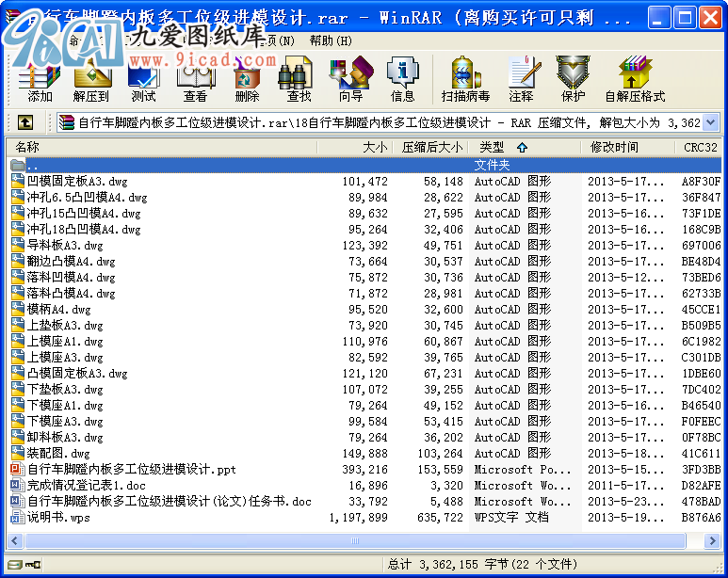Screen dimensions: 728x578
Task: Click the 保护 (Protect) shield icon
Action: 573,78
